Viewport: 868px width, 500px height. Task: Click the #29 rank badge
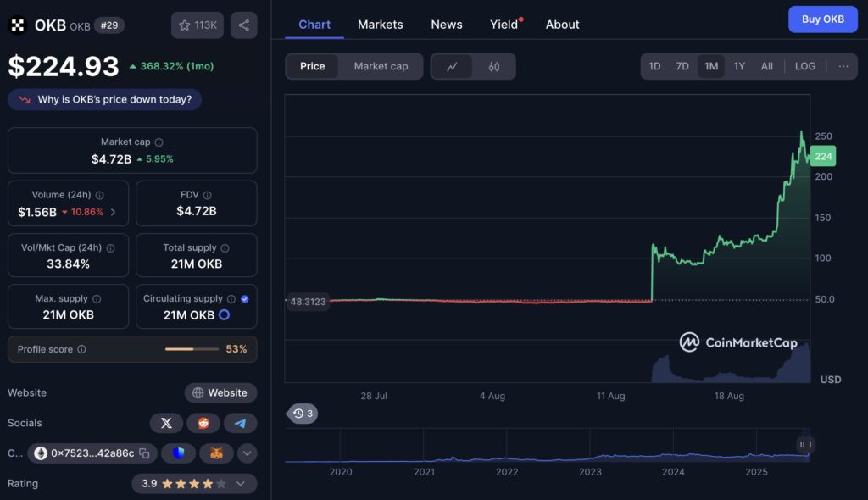tap(109, 25)
